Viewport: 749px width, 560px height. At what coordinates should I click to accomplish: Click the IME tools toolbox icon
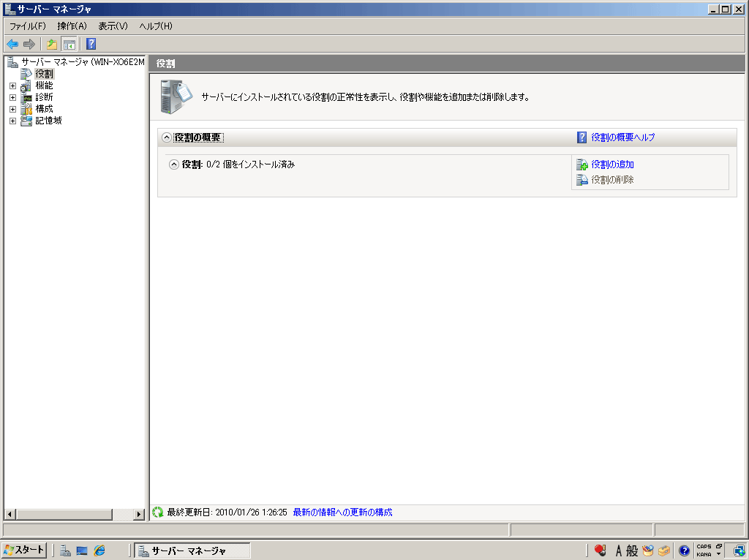(x=664, y=551)
